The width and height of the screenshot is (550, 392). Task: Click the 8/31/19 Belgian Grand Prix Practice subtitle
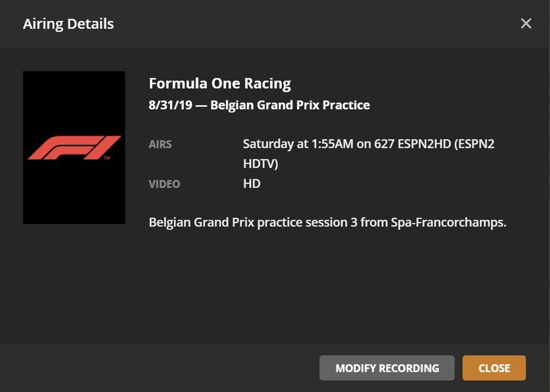click(x=259, y=105)
